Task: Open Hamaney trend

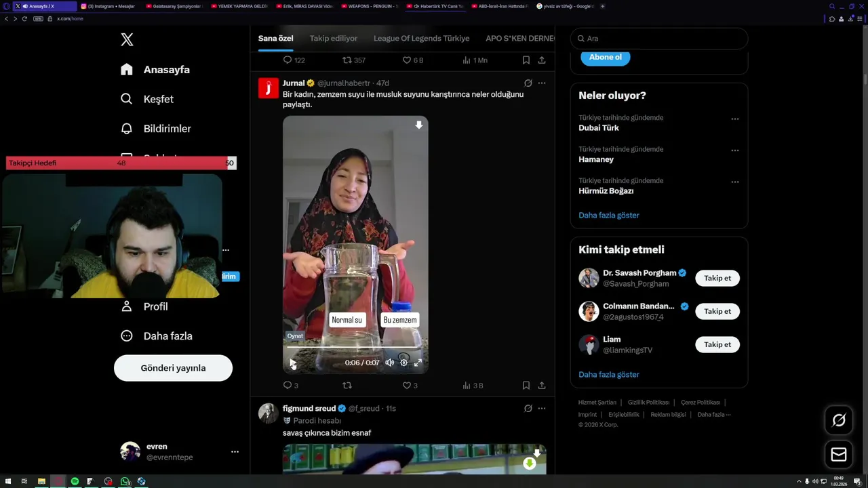Action: pyautogui.click(x=596, y=159)
